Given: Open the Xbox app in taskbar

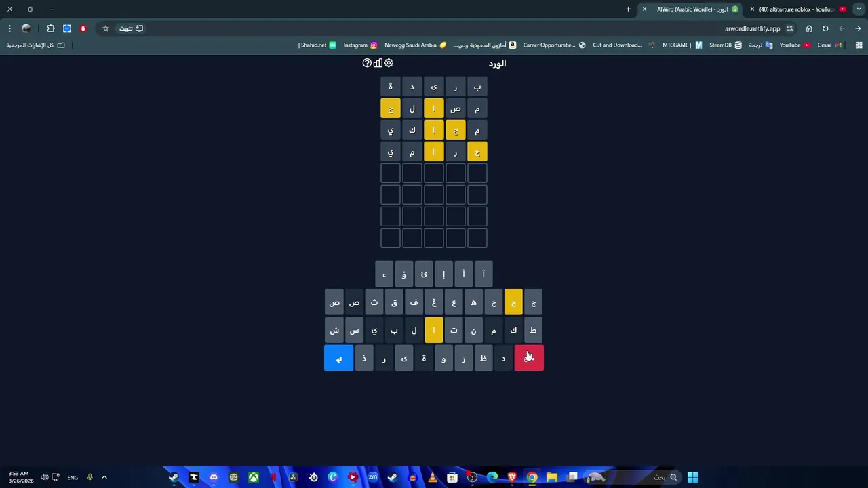Looking at the screenshot, I should (x=253, y=477).
